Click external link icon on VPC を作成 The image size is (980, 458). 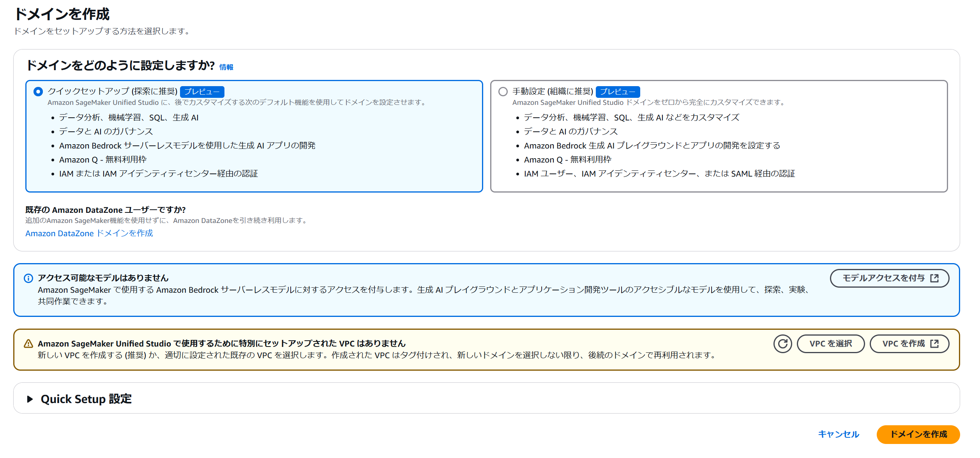[x=934, y=344]
